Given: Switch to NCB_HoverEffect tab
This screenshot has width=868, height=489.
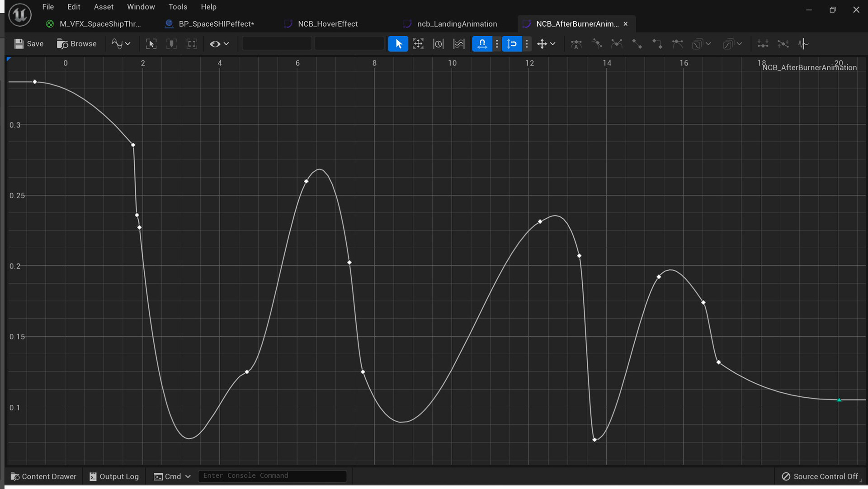Looking at the screenshot, I should [x=321, y=24].
